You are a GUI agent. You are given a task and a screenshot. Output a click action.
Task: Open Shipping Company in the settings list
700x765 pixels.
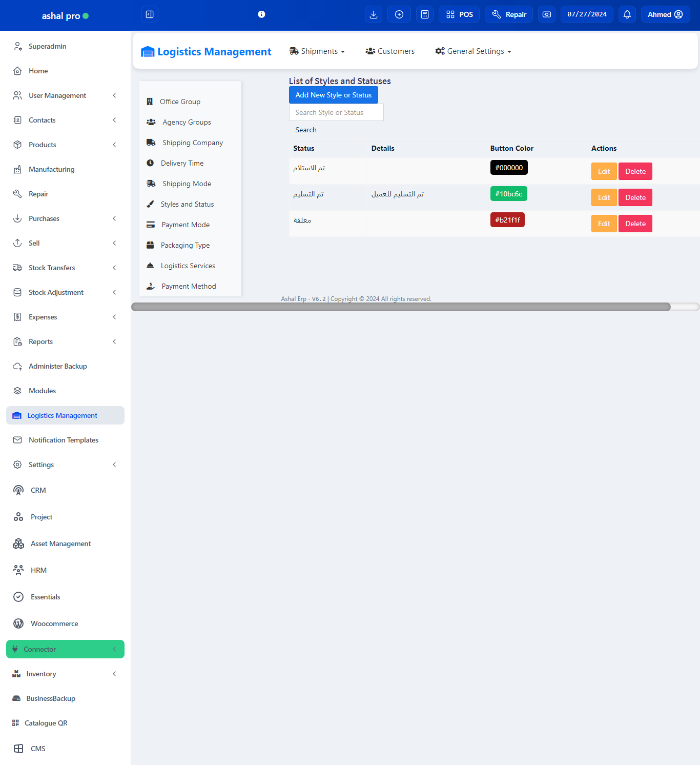(192, 143)
